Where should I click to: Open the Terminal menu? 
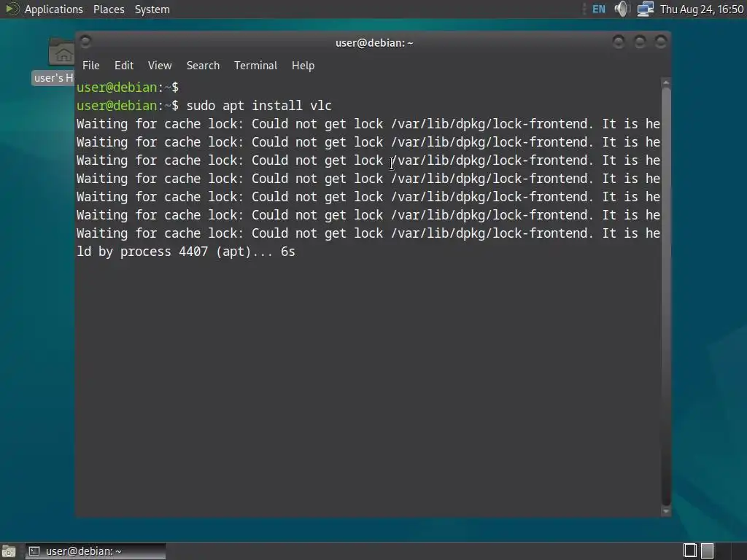pyautogui.click(x=255, y=65)
